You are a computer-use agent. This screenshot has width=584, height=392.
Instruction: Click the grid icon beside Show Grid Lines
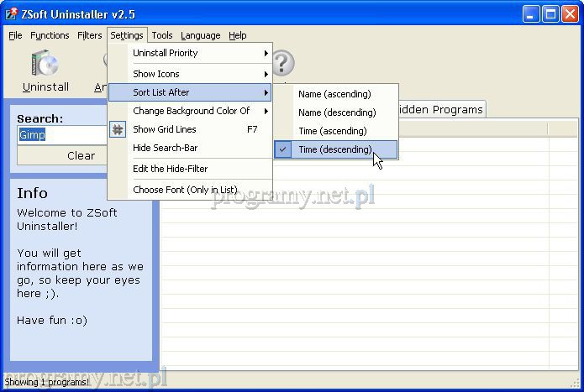[x=118, y=129]
